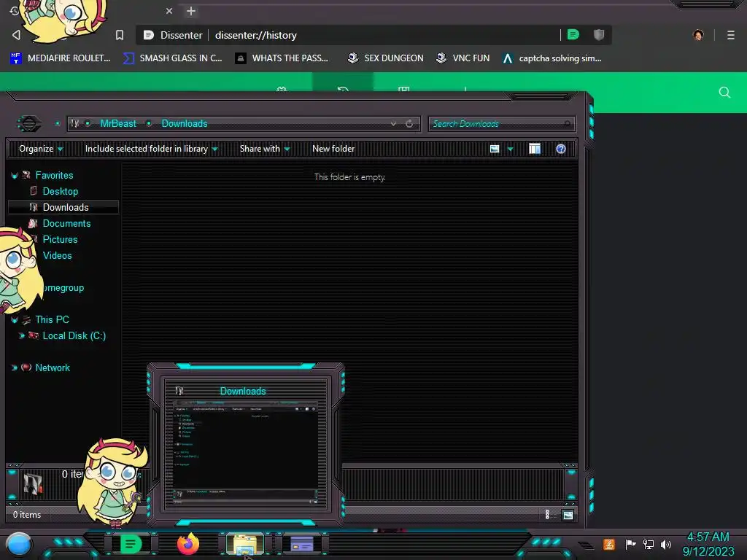The image size is (747, 560).
Task: Select Network in the navigation pane
Action: coord(53,367)
